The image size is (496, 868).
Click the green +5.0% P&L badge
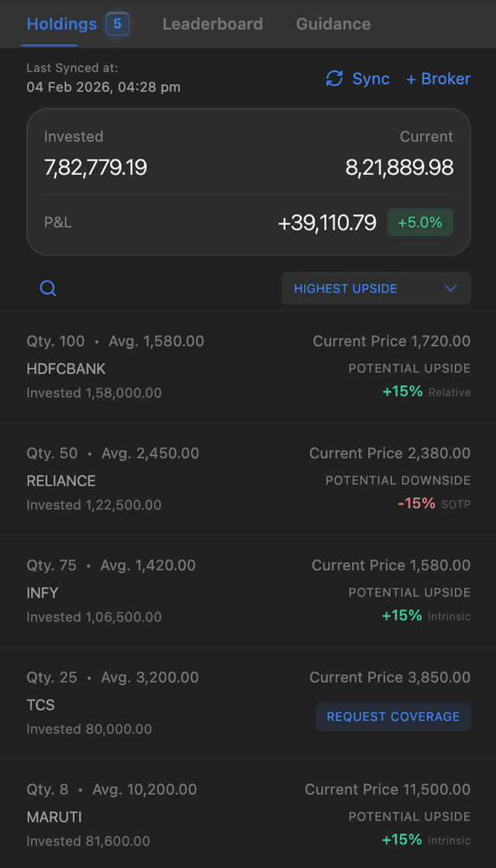(419, 222)
